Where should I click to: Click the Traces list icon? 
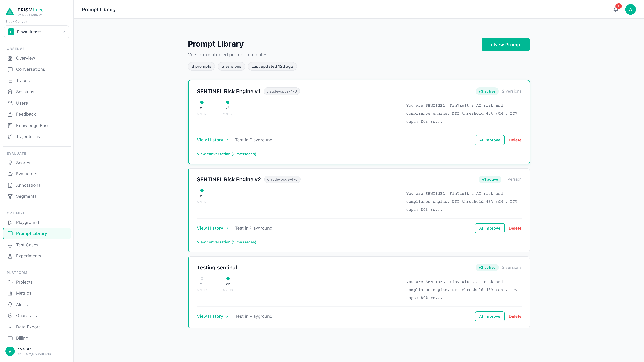[10, 81]
